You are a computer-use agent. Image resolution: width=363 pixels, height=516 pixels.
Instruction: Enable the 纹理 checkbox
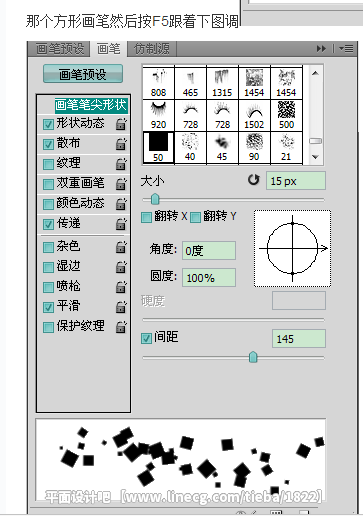click(48, 164)
